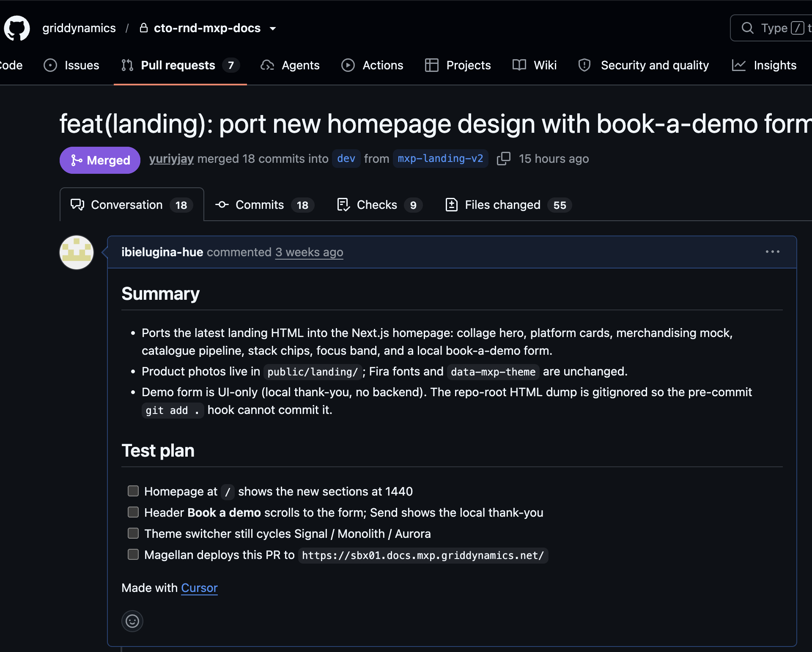The height and width of the screenshot is (652, 812).
Task: Open the comment options three-dot menu
Action: click(773, 252)
